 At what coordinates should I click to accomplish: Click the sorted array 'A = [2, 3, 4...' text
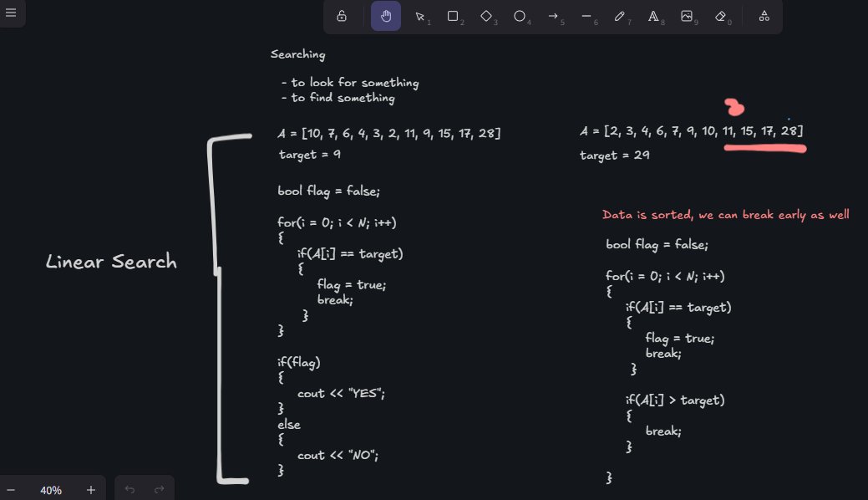click(x=692, y=130)
